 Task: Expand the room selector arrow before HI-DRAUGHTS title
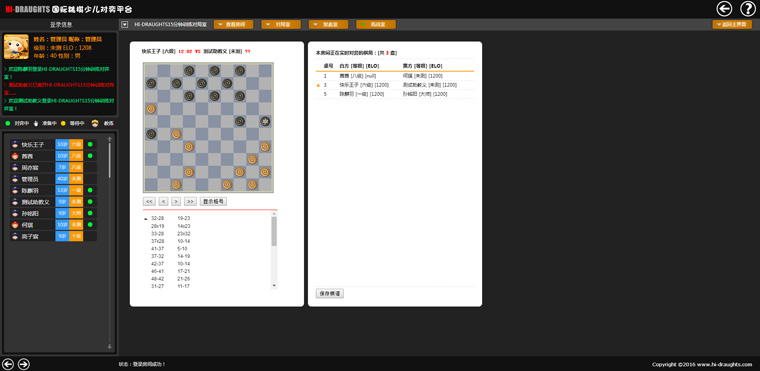tap(125, 24)
